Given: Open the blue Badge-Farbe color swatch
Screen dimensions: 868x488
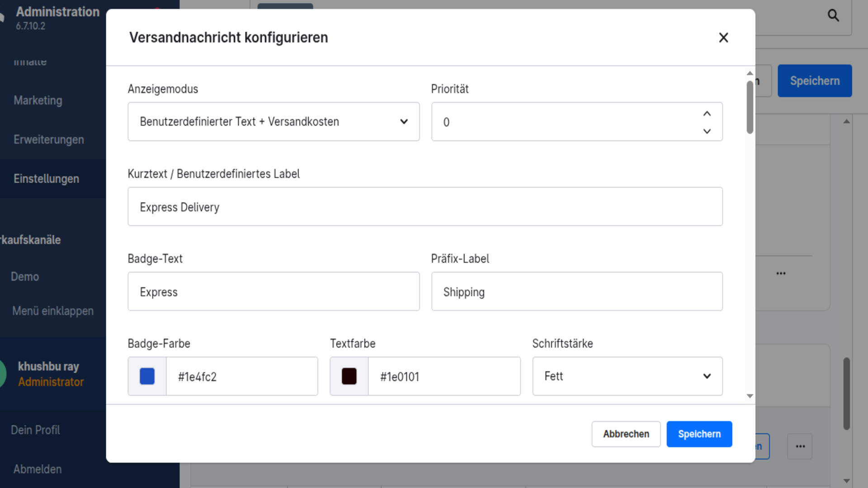Looking at the screenshot, I should click(147, 376).
